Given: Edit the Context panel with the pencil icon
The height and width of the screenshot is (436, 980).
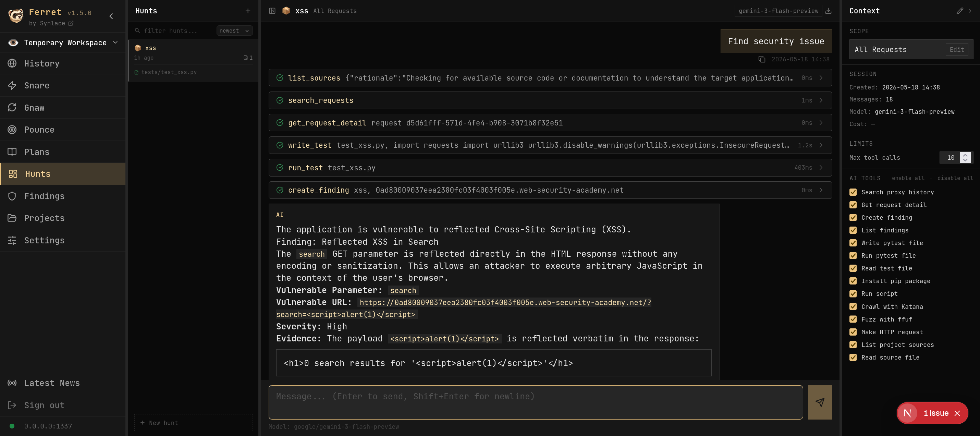Looking at the screenshot, I should (959, 11).
